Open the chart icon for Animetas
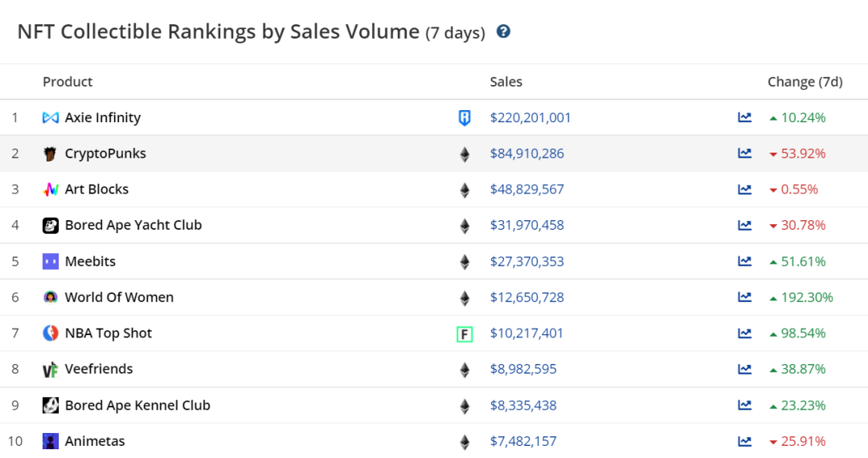The height and width of the screenshot is (458, 868). coord(744,441)
